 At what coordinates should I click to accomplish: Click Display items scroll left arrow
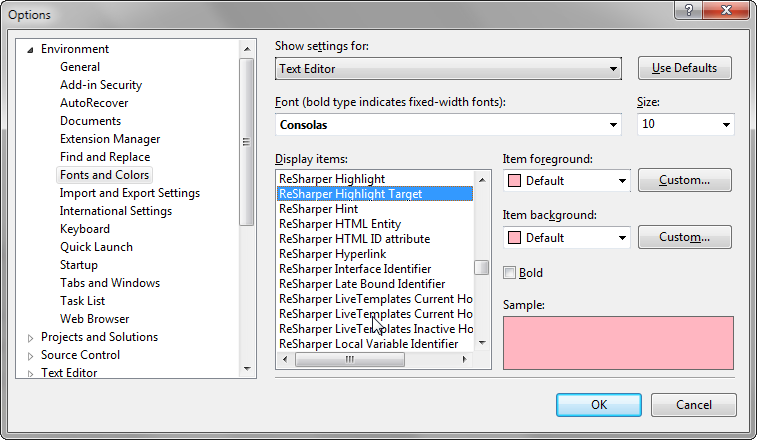pos(285,359)
